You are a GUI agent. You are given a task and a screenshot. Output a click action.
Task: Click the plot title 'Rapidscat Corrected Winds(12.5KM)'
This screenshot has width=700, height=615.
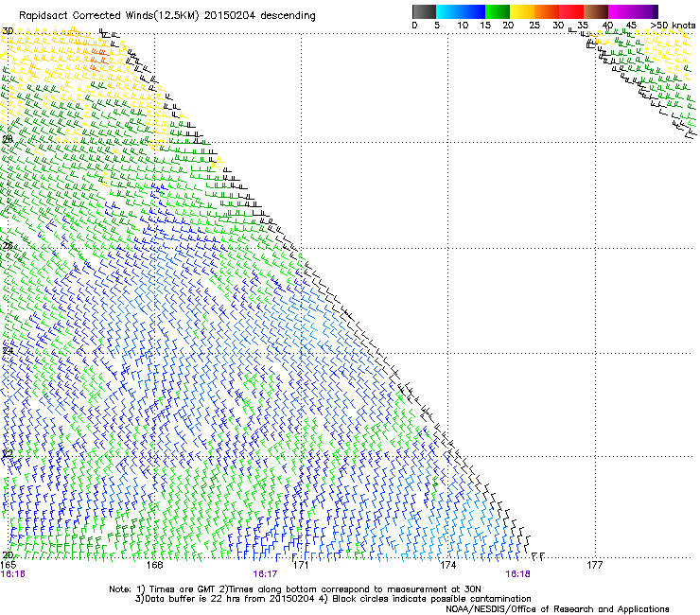click(x=109, y=16)
